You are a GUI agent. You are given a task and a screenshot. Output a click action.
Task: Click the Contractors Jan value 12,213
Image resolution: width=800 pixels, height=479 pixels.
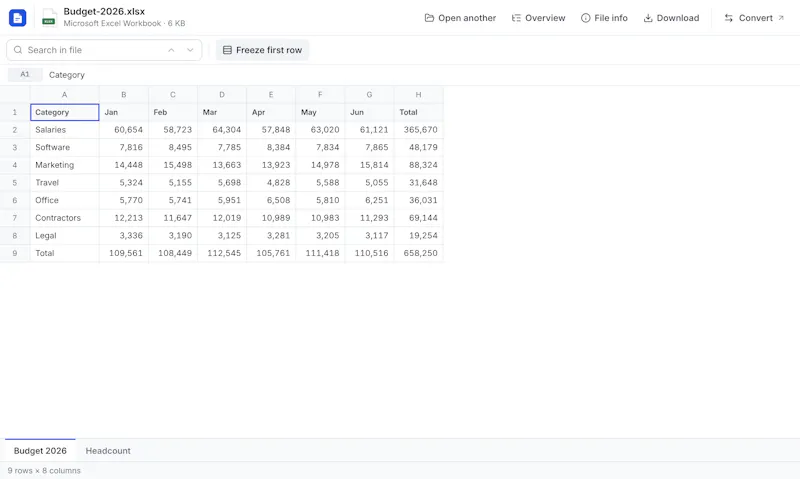(123, 218)
